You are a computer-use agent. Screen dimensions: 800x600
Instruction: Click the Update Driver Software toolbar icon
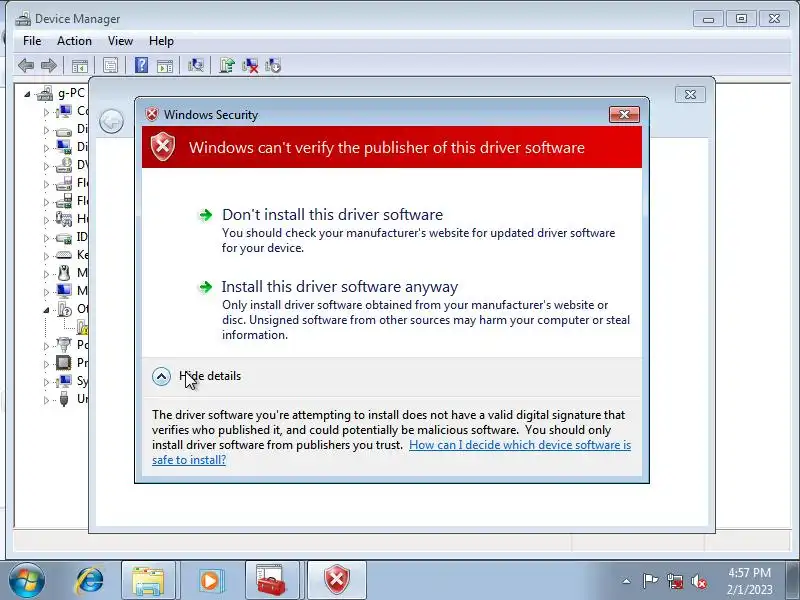(227, 65)
